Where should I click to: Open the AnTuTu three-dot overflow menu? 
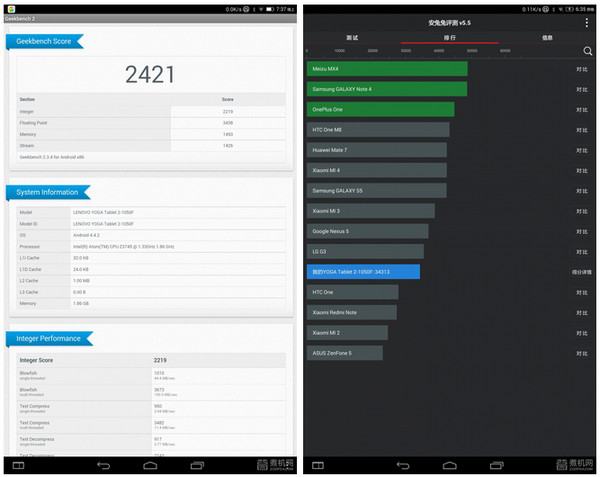[587, 23]
